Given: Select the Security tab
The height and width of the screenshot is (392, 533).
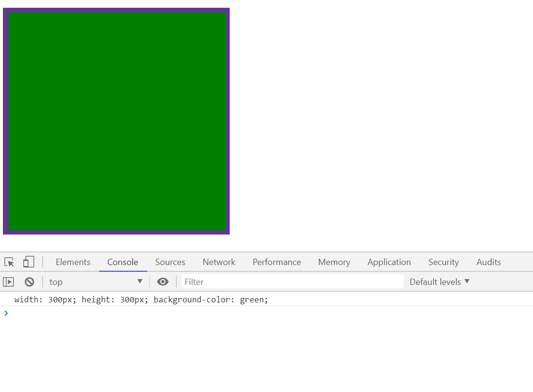Looking at the screenshot, I should (x=443, y=262).
